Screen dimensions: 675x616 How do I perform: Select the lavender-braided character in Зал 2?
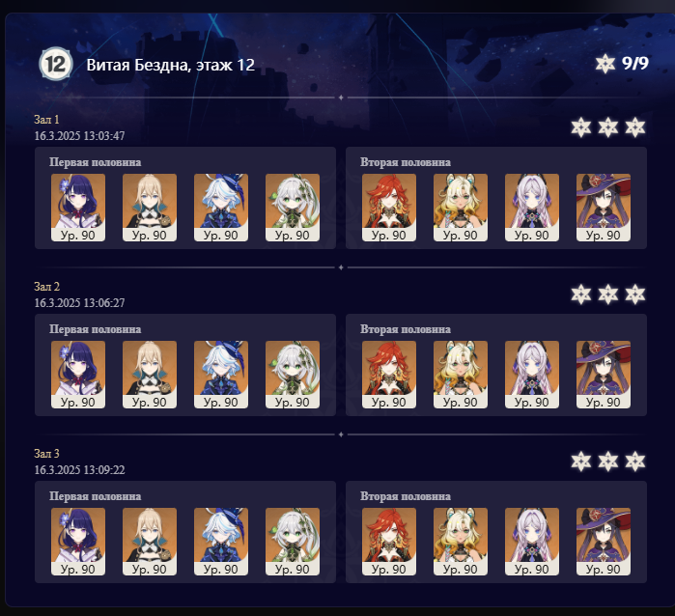(532, 375)
